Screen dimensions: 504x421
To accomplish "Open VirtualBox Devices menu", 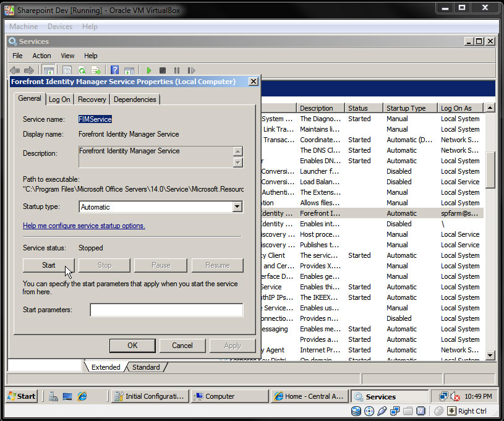I will coord(60,27).
